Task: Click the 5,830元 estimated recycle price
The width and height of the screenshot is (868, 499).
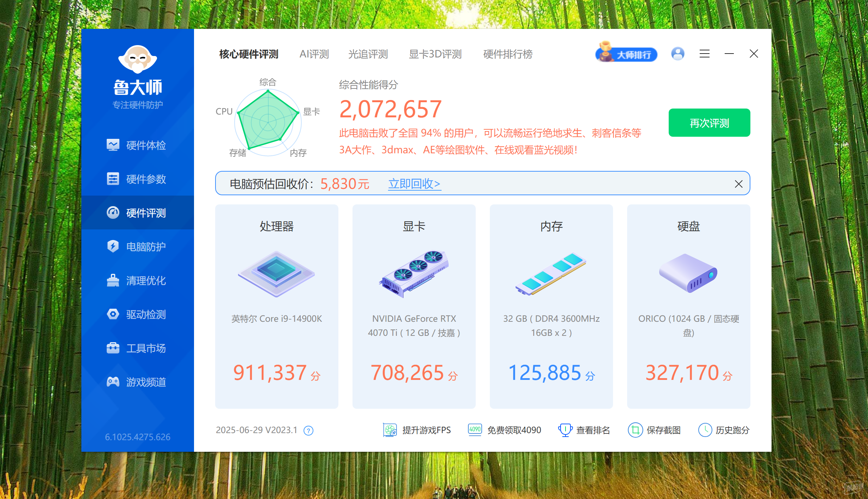Action: 345,184
